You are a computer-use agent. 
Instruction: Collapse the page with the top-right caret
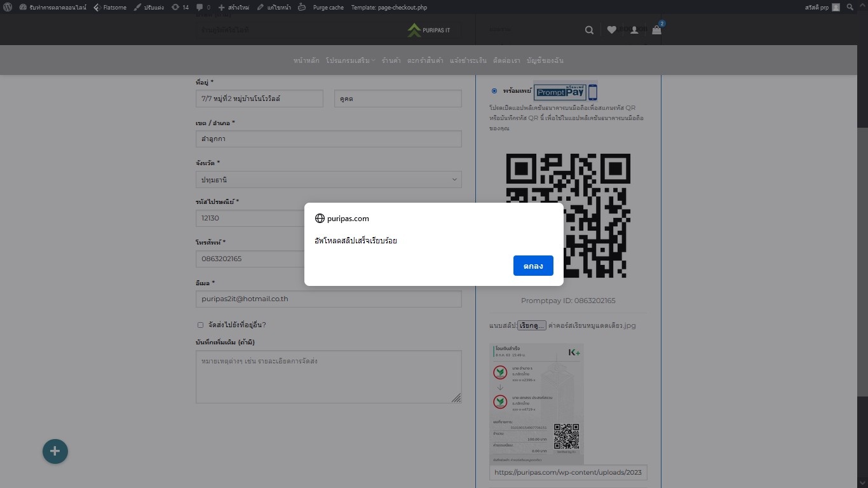point(863,5)
